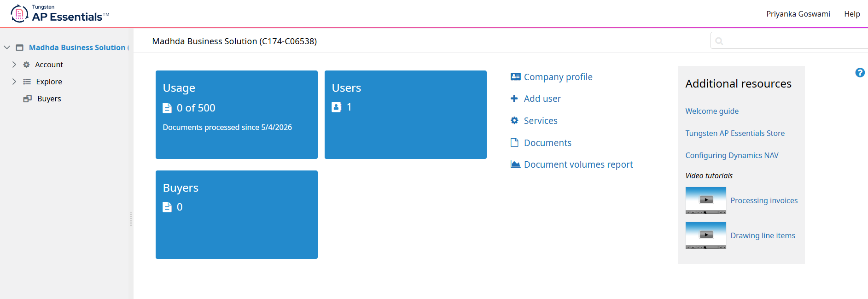Viewport: 868px width, 299px height.
Task: Click the page icon beside Documents link
Action: coord(514,143)
